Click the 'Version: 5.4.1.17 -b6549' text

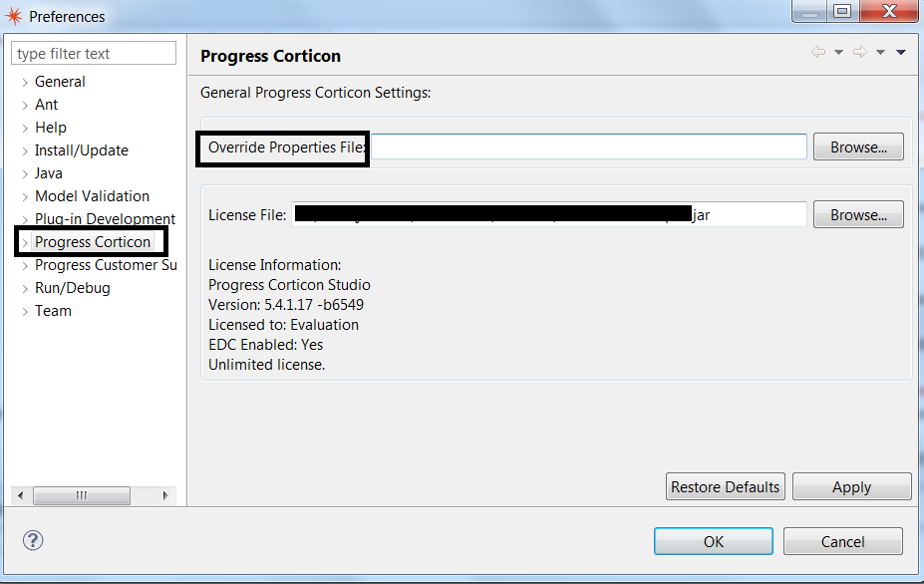click(286, 305)
